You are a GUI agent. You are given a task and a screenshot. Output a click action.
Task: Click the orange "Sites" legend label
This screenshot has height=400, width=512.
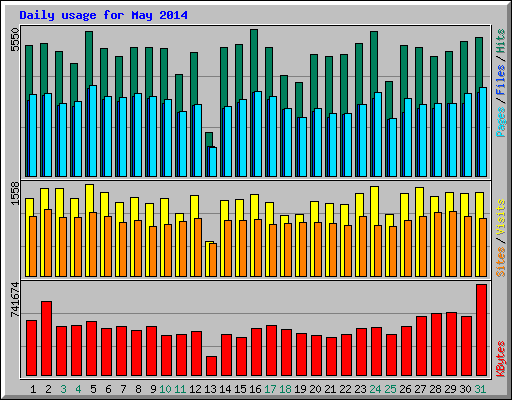(x=500, y=262)
